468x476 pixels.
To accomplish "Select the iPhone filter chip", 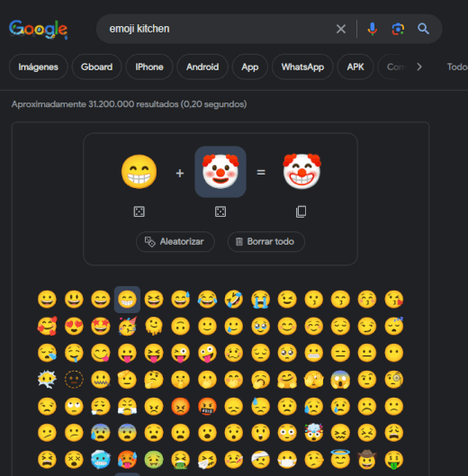I will tap(149, 67).
